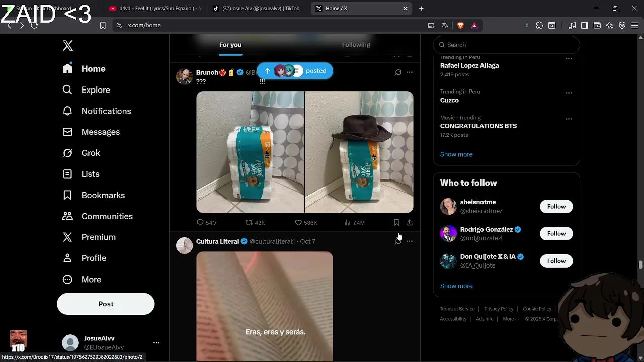Repost Brunoh's post (42K reposts)
The height and width of the screenshot is (362, 644).
[255, 222]
